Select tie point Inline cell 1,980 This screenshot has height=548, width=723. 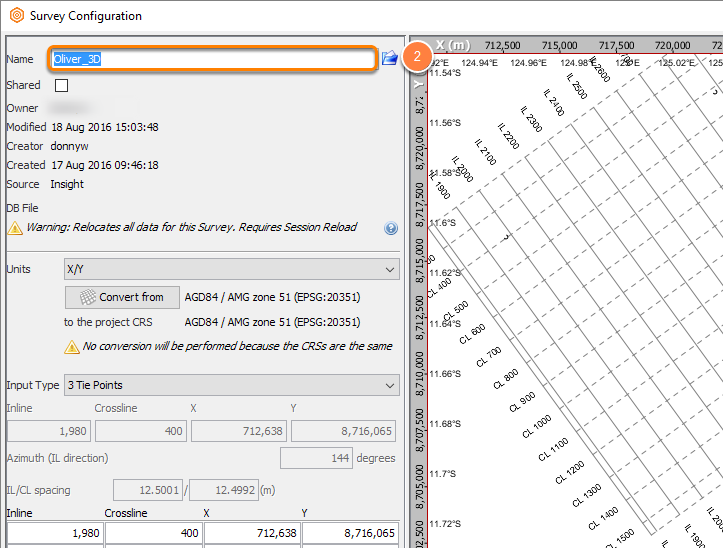point(55,533)
